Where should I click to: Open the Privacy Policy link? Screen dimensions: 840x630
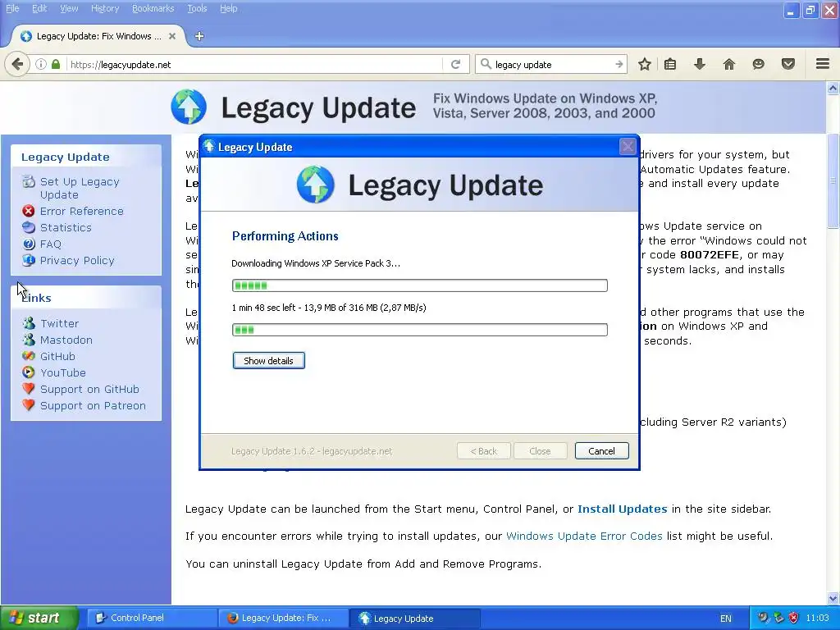pos(77,260)
